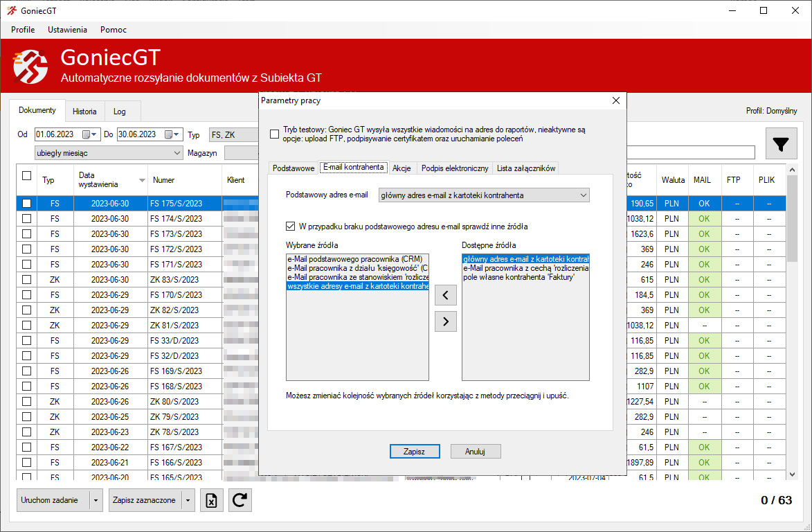812x532 pixels.
Task: Select 'e-Mail pracownika ze stanowiskiem' source
Action: 357,277
